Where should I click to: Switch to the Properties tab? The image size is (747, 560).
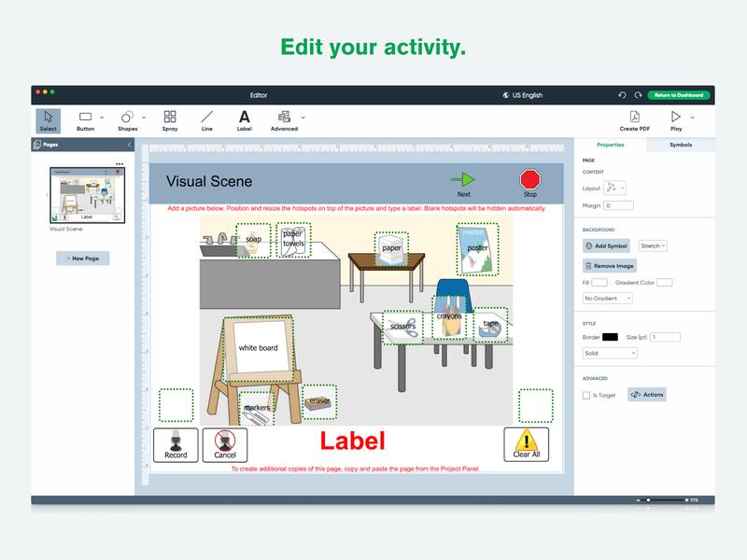(611, 145)
